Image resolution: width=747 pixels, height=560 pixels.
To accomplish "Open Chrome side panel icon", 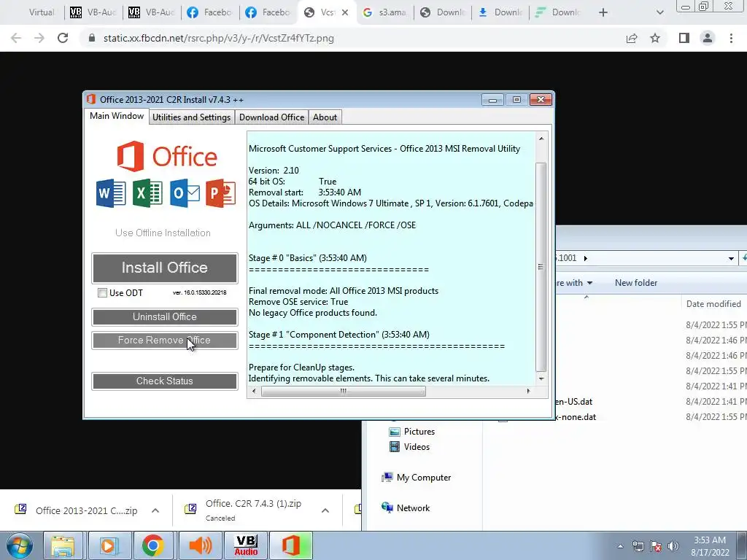I will point(684,38).
